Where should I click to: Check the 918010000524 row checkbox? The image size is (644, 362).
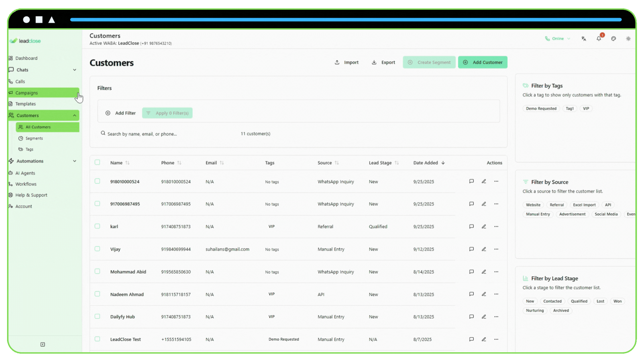tap(97, 181)
